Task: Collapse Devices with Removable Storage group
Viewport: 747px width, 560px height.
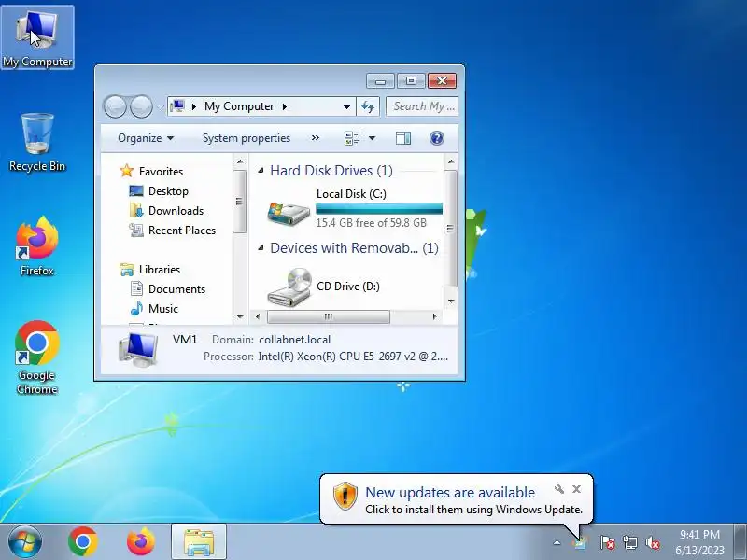Action: click(261, 247)
